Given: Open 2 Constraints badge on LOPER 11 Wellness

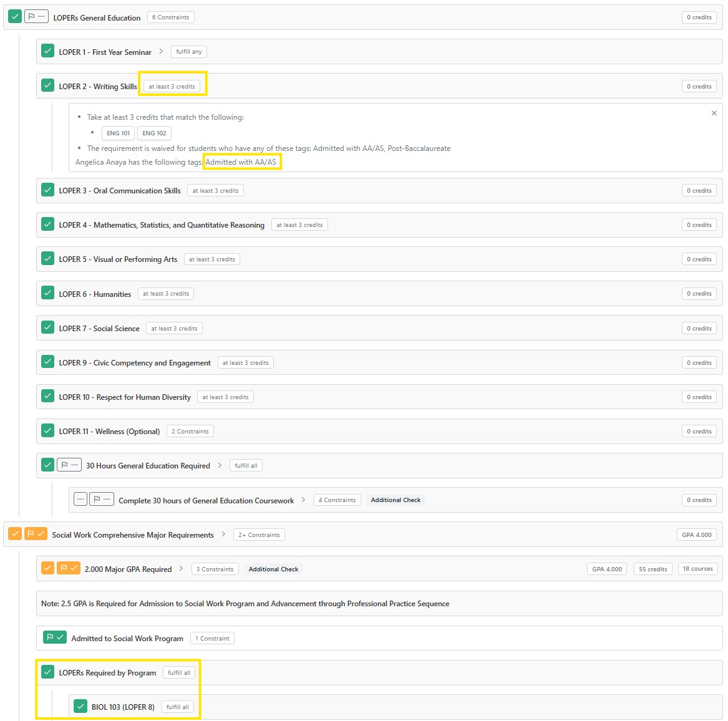Looking at the screenshot, I should coord(190,432).
